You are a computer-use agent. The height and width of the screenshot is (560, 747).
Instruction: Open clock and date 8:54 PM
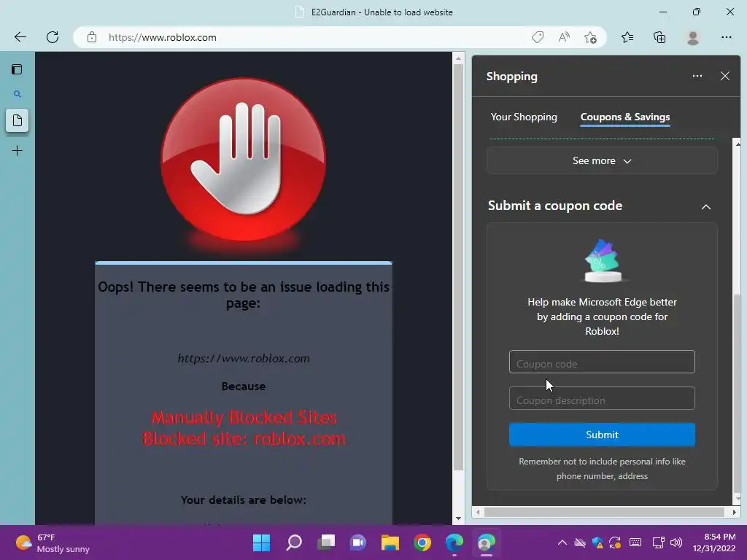713,542
